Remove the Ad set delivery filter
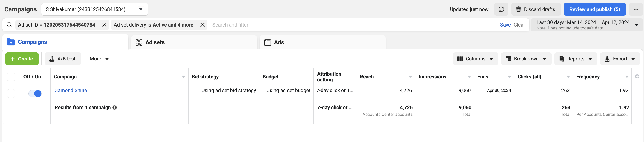Screen dimensions: 644x142 (x=202, y=25)
